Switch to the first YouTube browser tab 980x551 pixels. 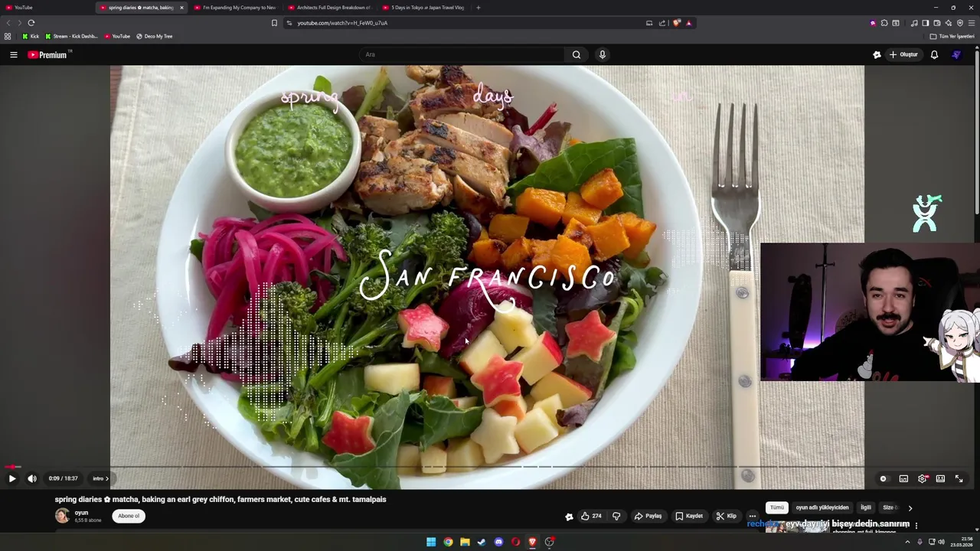47,8
